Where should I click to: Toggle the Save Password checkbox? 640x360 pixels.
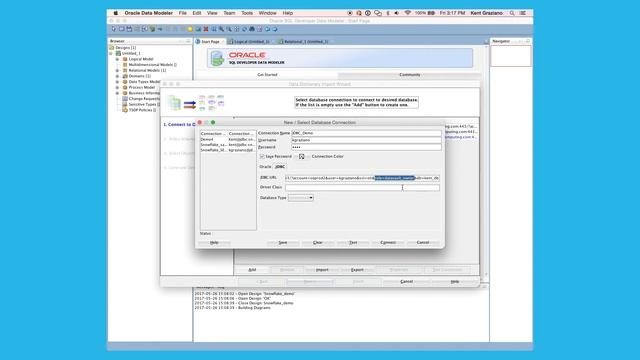coord(262,156)
